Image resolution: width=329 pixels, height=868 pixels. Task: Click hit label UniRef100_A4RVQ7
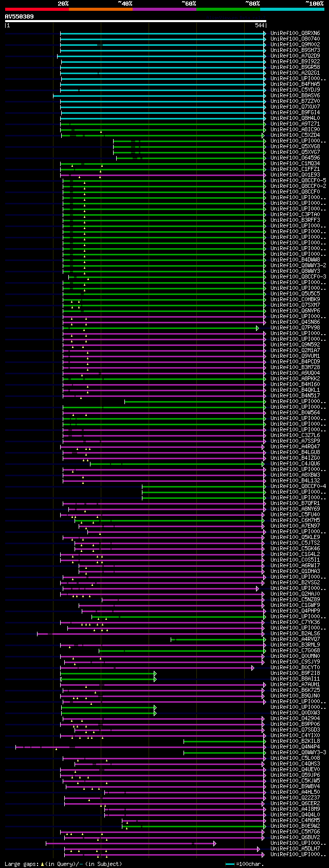click(295, 639)
